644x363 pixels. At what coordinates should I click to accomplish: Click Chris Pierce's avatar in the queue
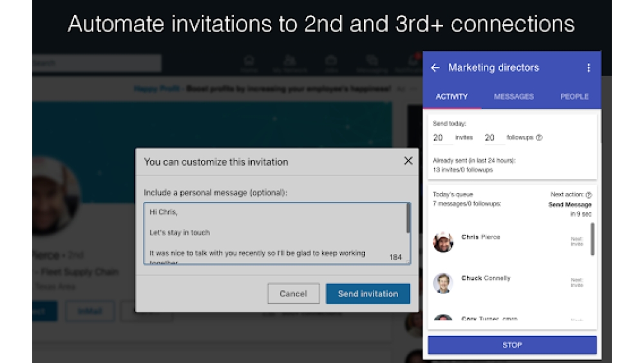pos(443,242)
